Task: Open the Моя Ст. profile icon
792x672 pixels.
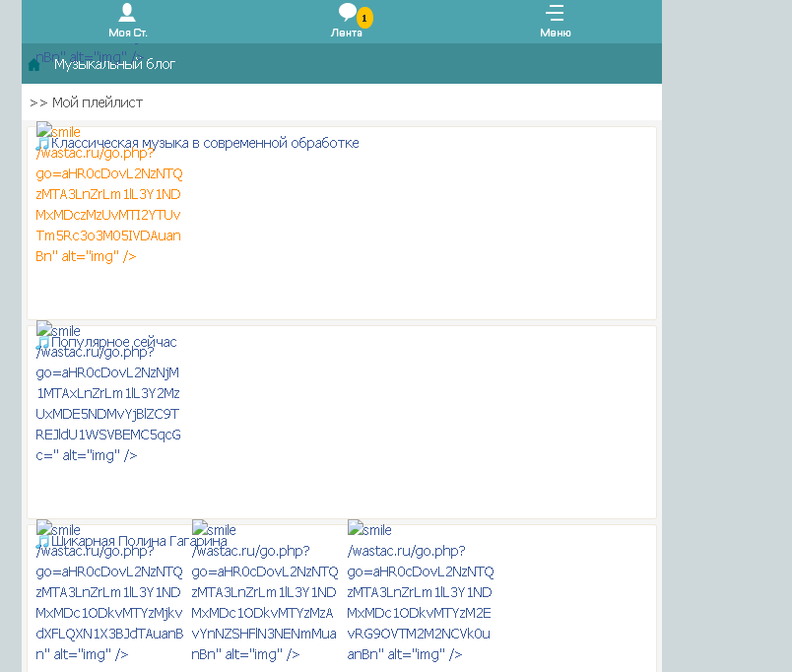Action: 127,12
